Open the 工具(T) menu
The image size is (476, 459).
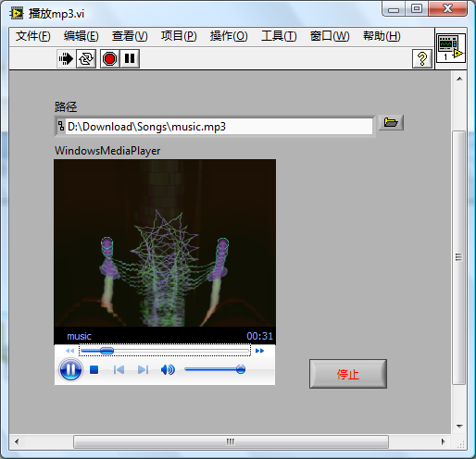pos(279,36)
